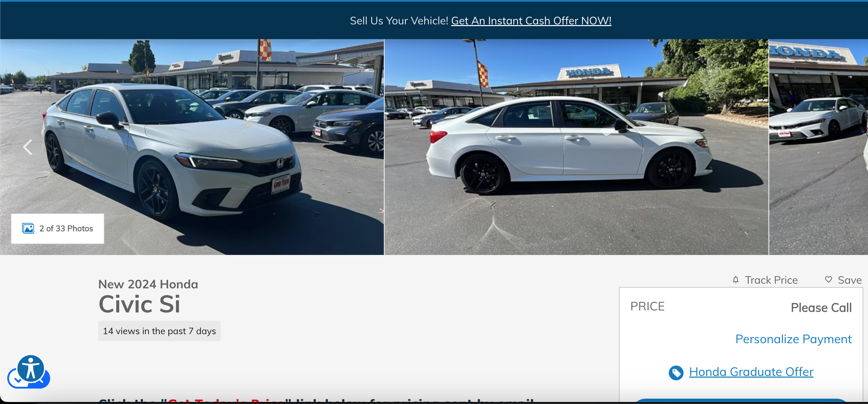Open the '2 of 33 Photos' button

tap(58, 229)
